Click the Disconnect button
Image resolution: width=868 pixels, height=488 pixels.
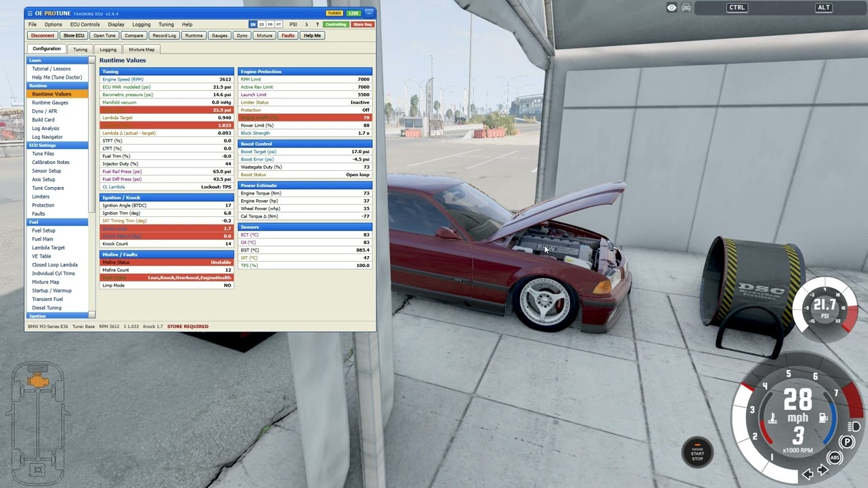(43, 35)
